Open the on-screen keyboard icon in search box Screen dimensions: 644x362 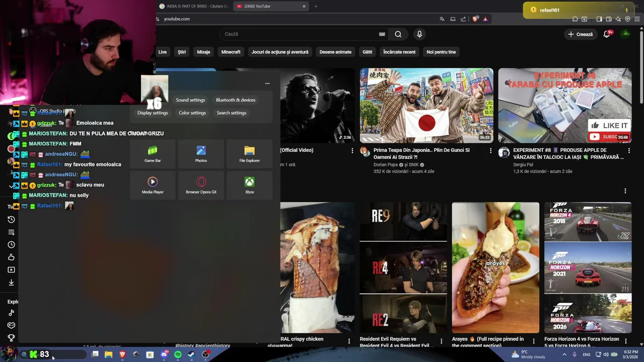(x=382, y=34)
